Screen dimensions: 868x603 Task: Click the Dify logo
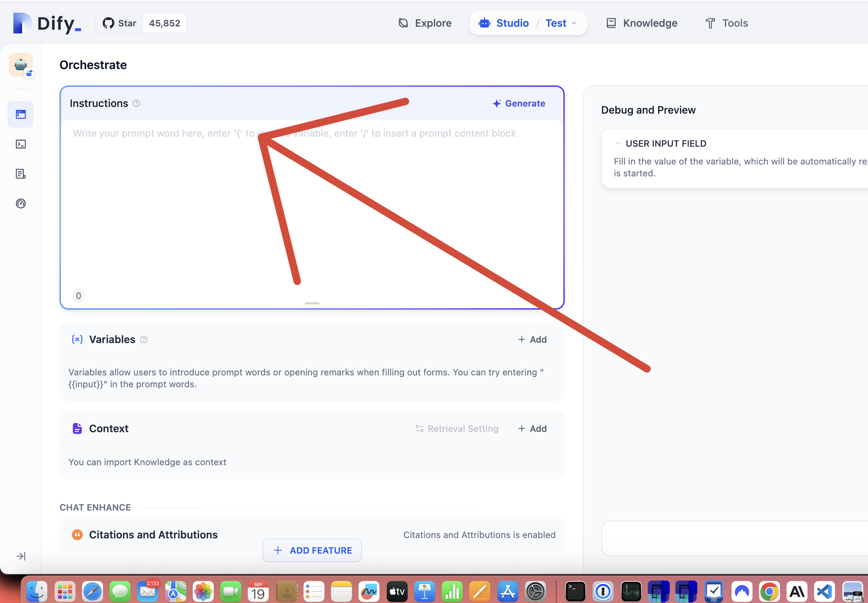[x=47, y=23]
